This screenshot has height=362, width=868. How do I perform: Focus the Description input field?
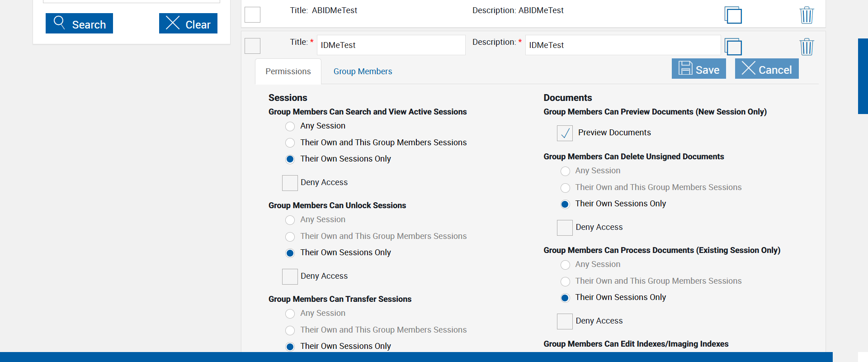[x=623, y=45]
